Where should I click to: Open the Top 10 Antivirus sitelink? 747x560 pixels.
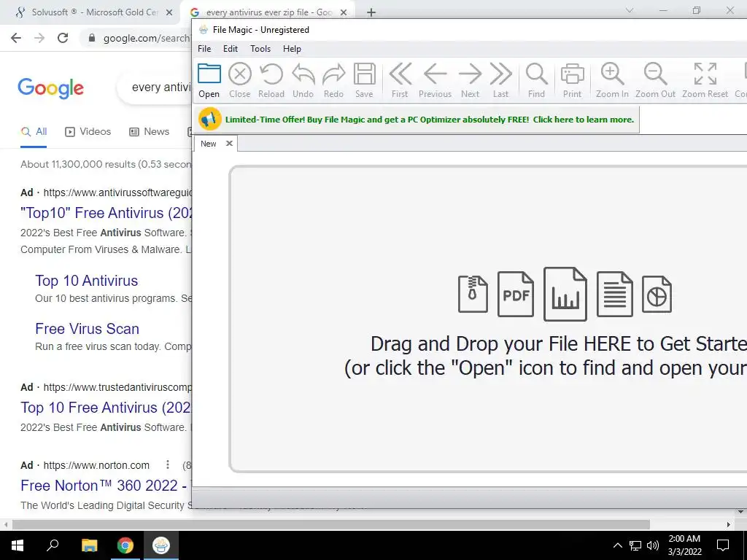[x=86, y=281]
